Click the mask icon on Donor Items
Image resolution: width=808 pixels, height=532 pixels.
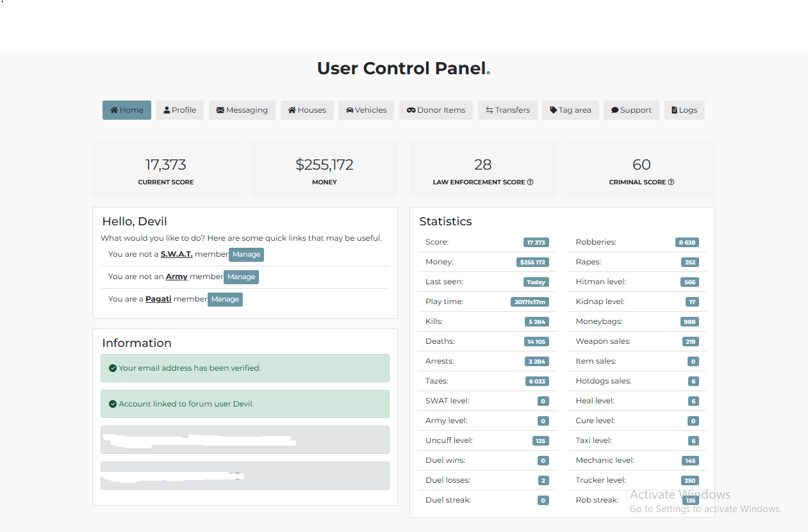411,110
